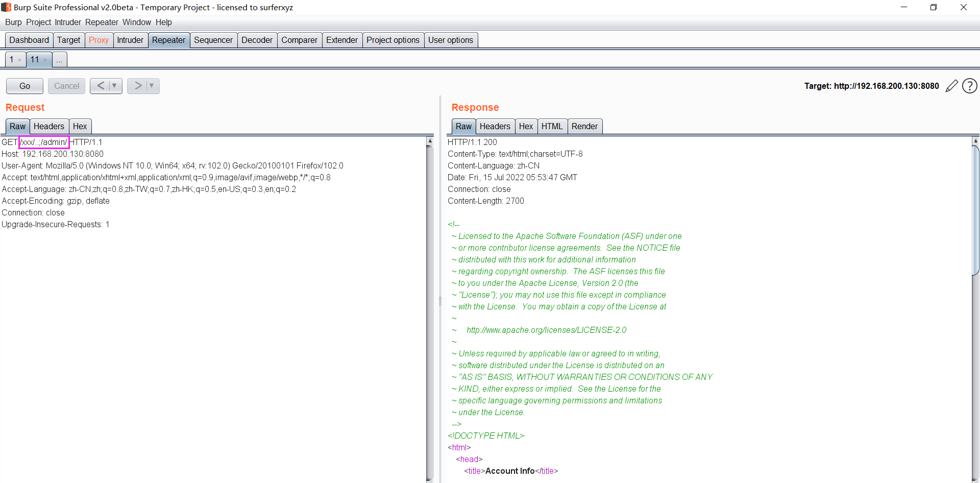
Task: Open back history dropdown arrow
Action: (x=115, y=86)
